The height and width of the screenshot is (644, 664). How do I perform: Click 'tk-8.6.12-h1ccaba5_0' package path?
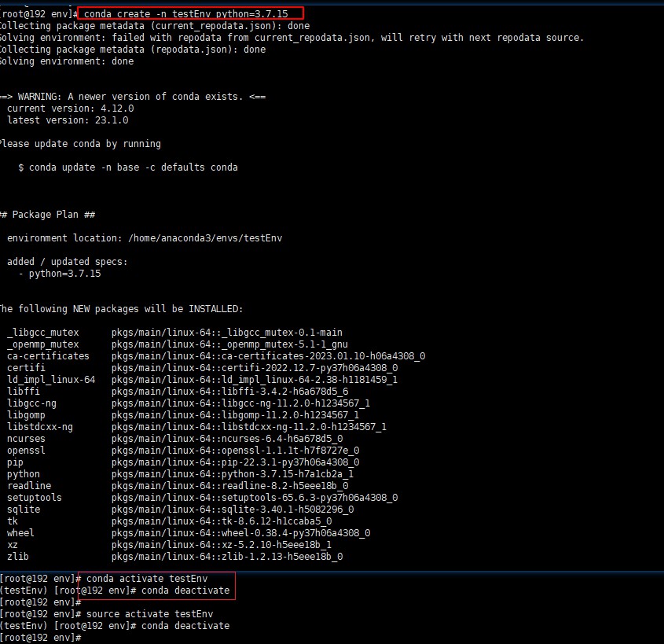[x=222, y=521]
